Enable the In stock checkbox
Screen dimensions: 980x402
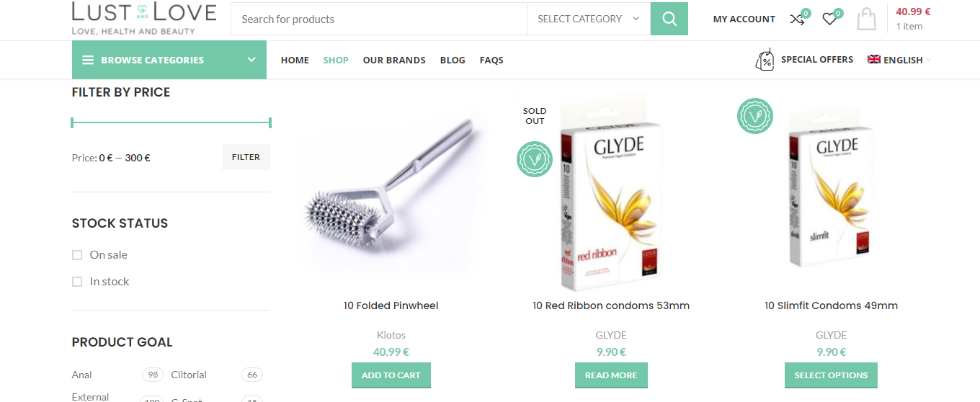tap(77, 282)
